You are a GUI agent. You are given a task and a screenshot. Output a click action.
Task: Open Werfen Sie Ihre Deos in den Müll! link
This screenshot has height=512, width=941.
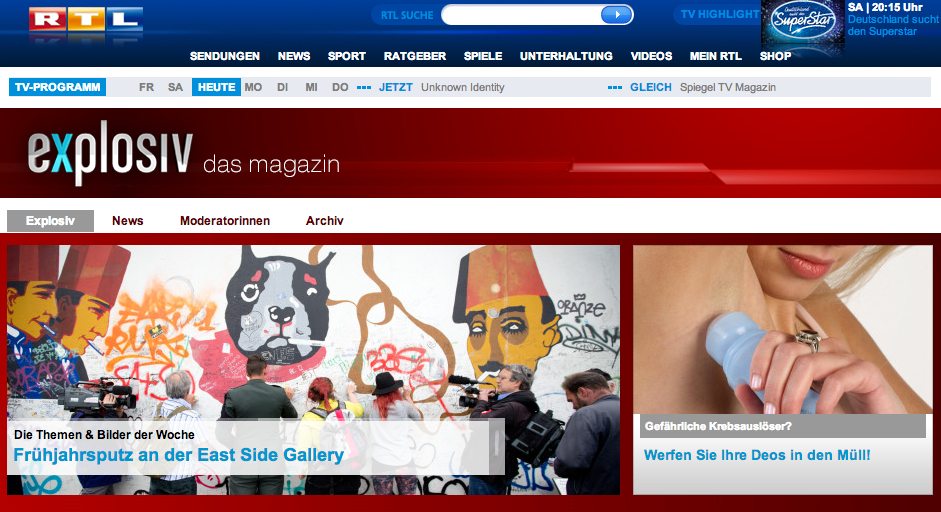pos(757,455)
